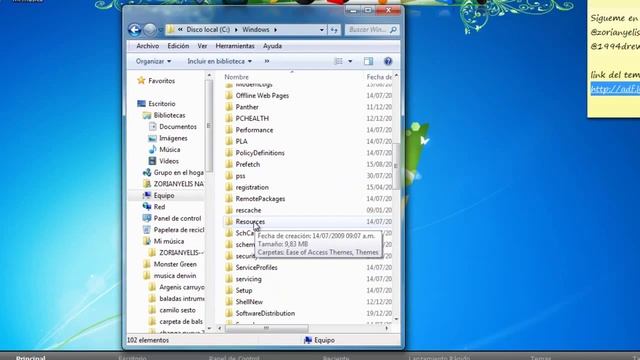640x360 pixels.
Task: Sort by the Fecha de column header
Action: coord(378,77)
